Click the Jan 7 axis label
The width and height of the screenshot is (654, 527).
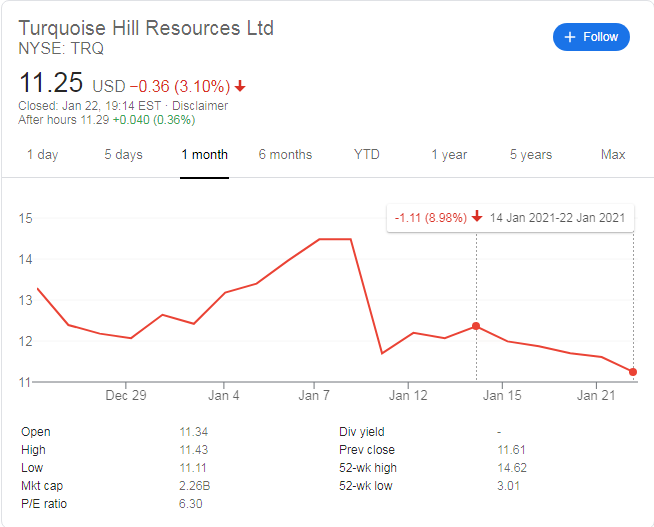click(314, 395)
